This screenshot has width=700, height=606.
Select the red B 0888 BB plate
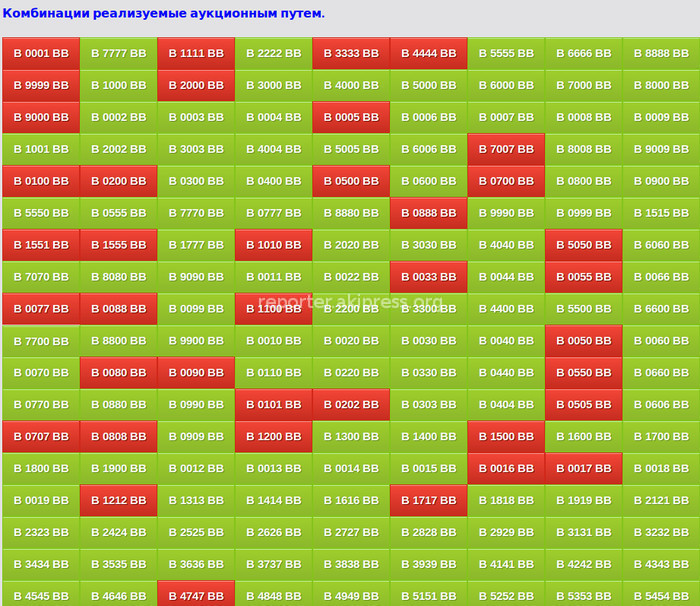pyautogui.click(x=428, y=213)
